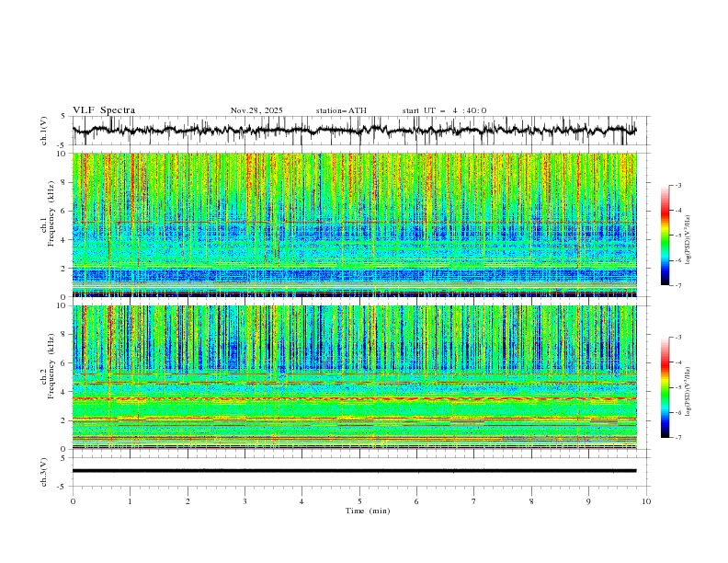The height and width of the screenshot is (563, 728).
Task: Click the ch.2 'Frequency (kHz)' axis label
Action: [51, 365]
